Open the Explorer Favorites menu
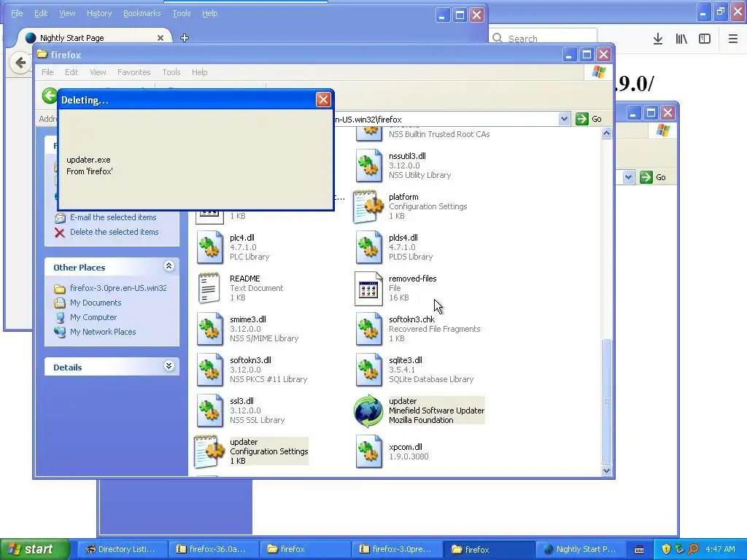 click(134, 72)
